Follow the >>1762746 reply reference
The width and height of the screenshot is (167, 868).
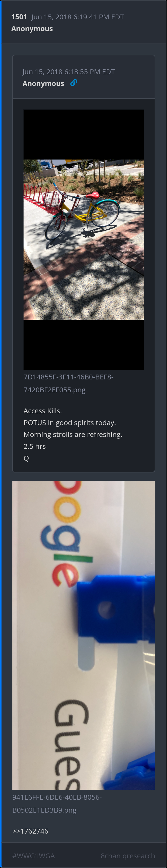click(30, 831)
